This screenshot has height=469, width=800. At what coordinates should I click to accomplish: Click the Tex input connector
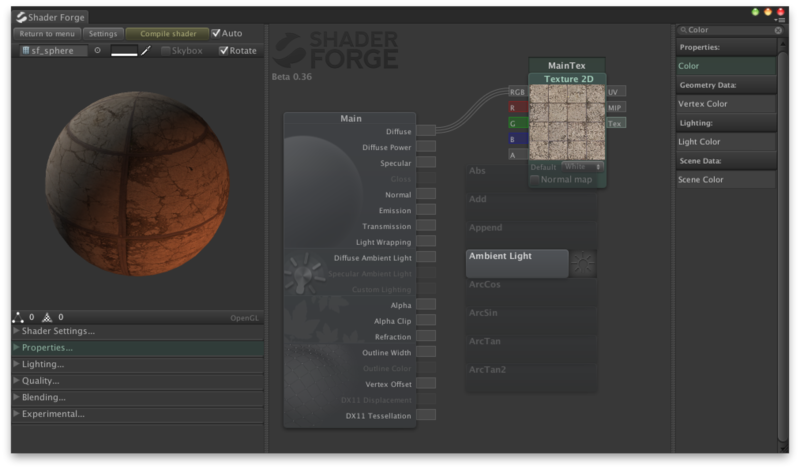coord(616,124)
